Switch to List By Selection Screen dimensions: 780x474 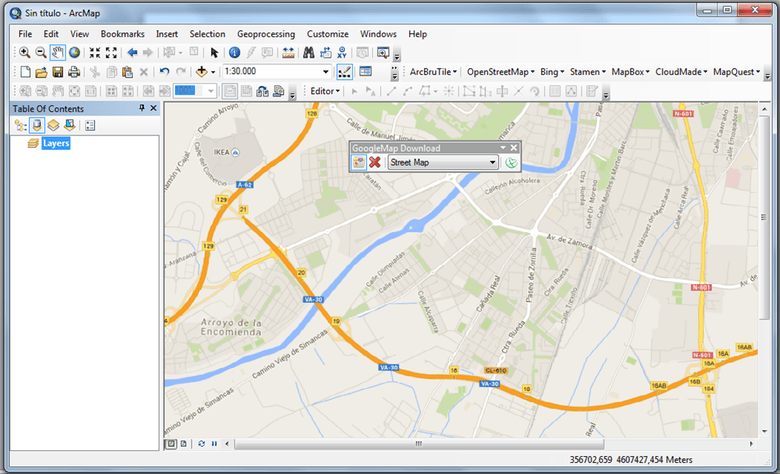coord(70,125)
